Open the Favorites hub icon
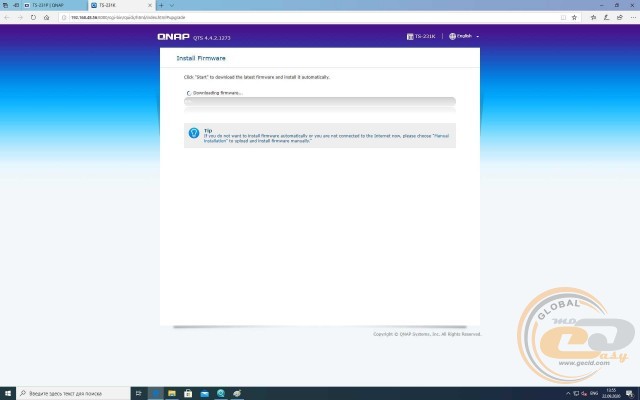Screen dimensions: 640x400 tap(593, 18)
